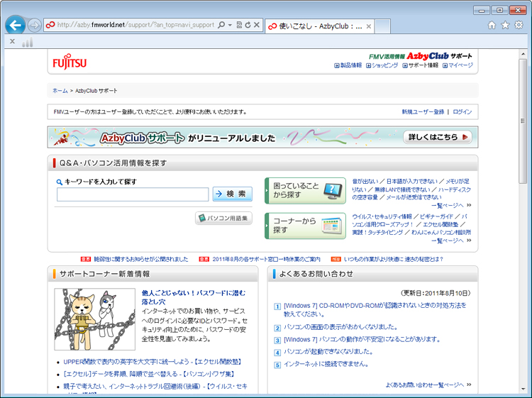Open 脆弱性に関するお知らせ notice link

(141, 259)
